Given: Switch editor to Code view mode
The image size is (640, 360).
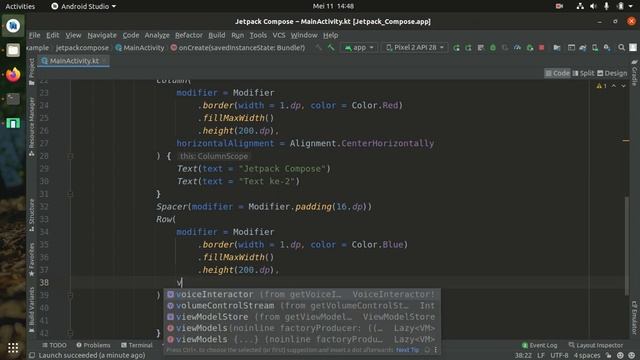Looking at the screenshot, I should pos(557,73).
